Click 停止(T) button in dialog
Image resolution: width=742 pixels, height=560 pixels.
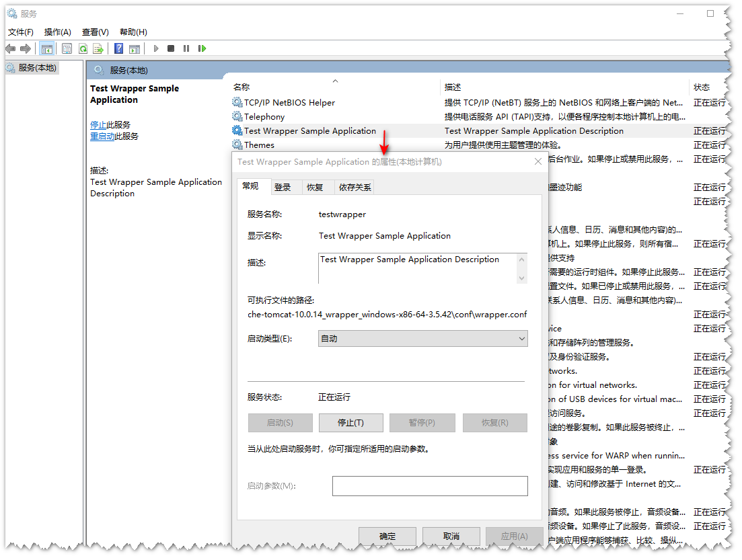click(350, 422)
